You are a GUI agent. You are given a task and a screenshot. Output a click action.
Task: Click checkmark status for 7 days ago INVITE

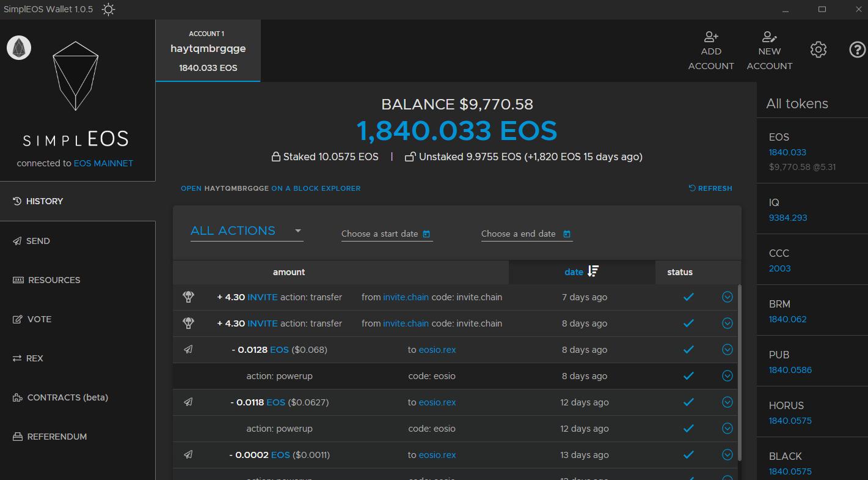[688, 297]
